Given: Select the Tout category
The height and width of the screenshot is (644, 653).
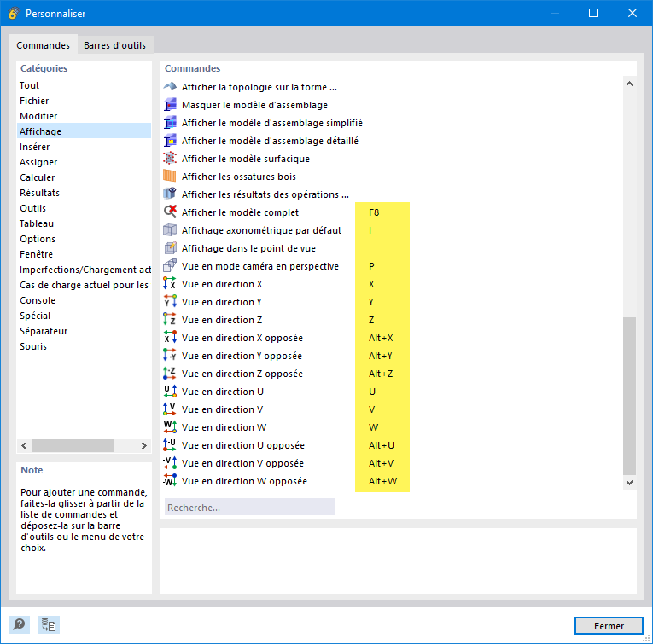Looking at the screenshot, I should point(84,85).
